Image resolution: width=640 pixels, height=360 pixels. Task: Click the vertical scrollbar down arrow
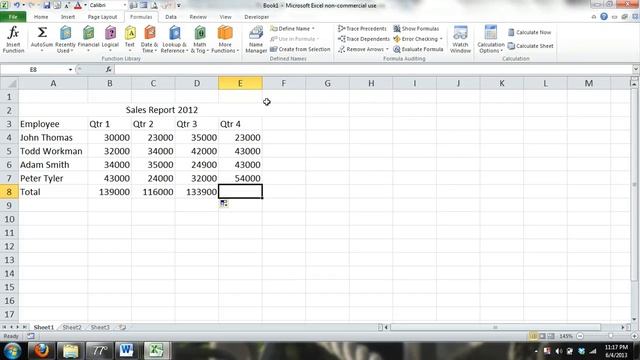634,319
